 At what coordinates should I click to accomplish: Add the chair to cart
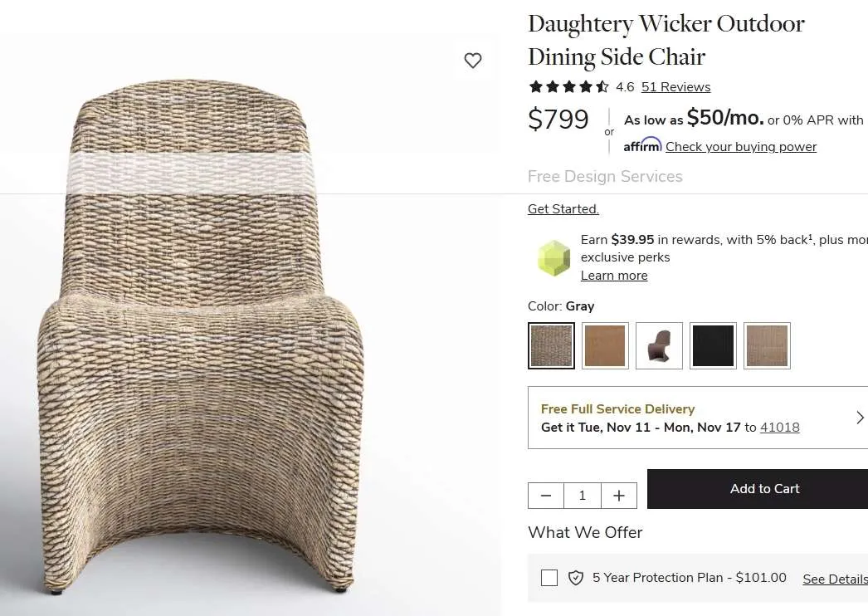pyautogui.click(x=763, y=489)
